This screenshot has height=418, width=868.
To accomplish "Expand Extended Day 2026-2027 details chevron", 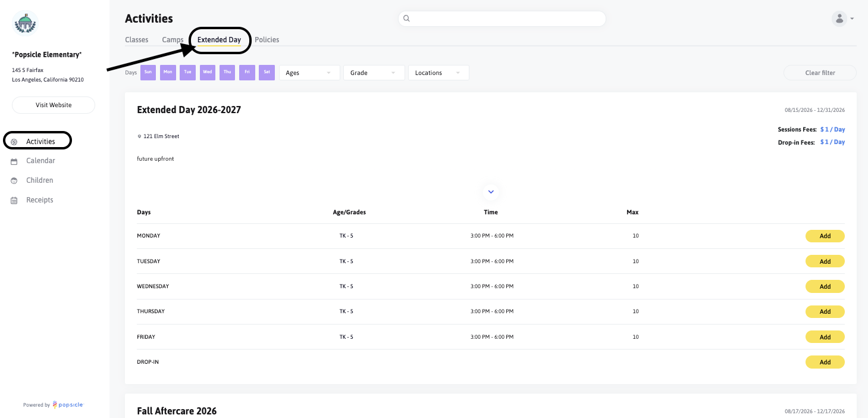I will (491, 192).
